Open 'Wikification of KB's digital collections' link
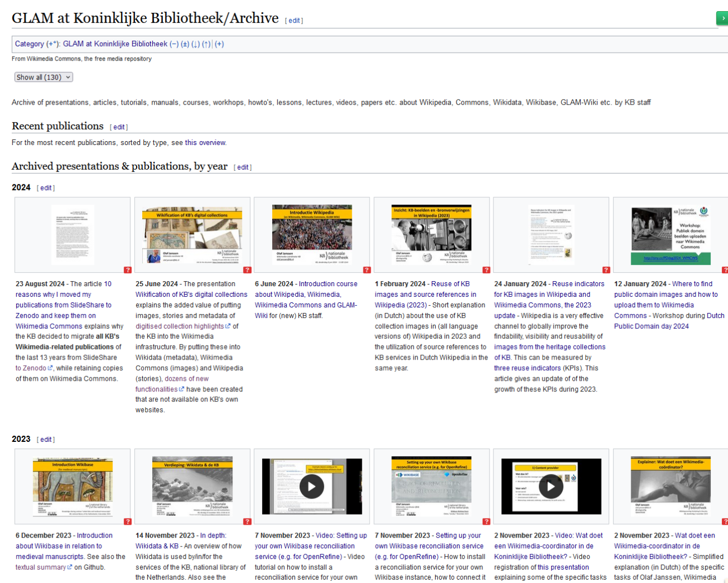The image size is (728, 583). [x=192, y=295]
